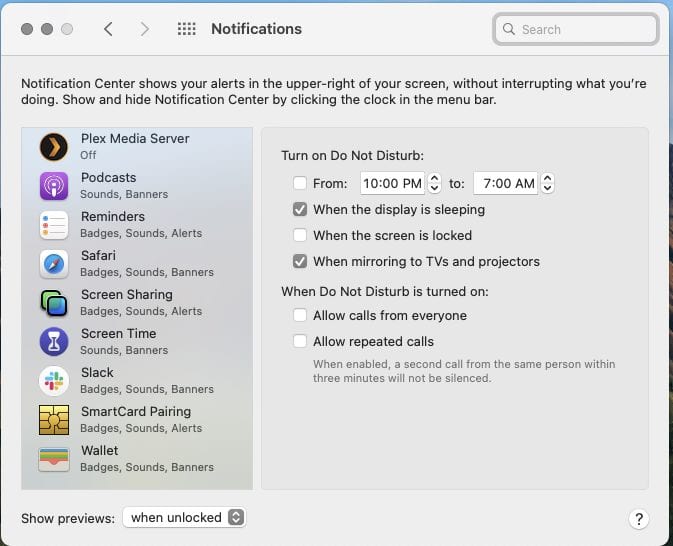Uncheck When the display is sleeping

coord(300,210)
